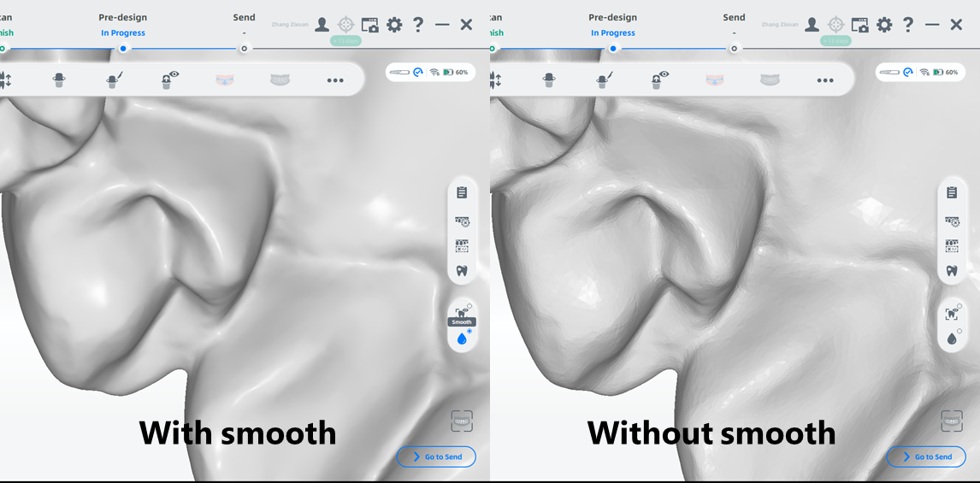Click Go to Send in Without smooth panel
Image resolution: width=980 pixels, height=483 pixels.
click(926, 456)
